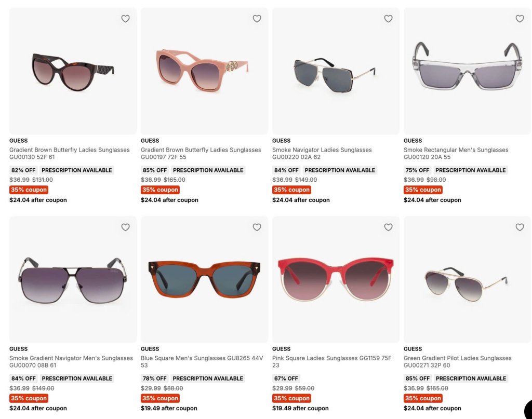This screenshot has height=419, width=532.
Task: Open the black chat bubble at corner
Action: (528, 410)
